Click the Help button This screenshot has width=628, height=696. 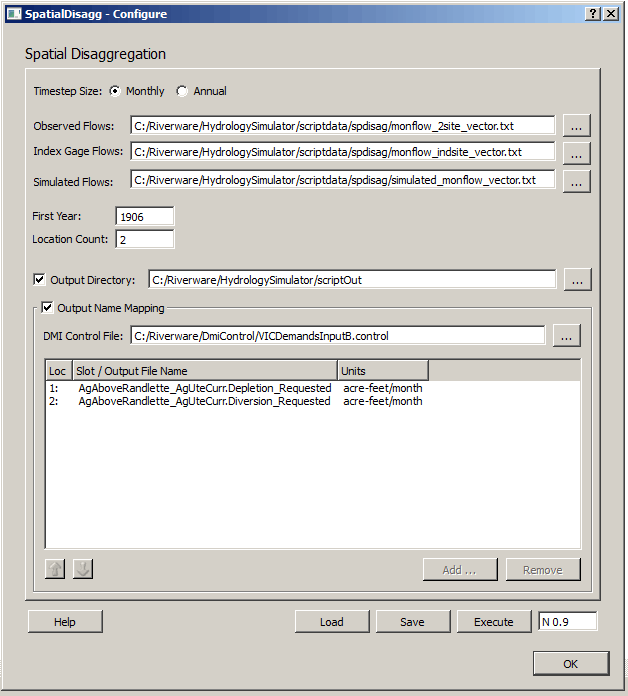coord(65,621)
